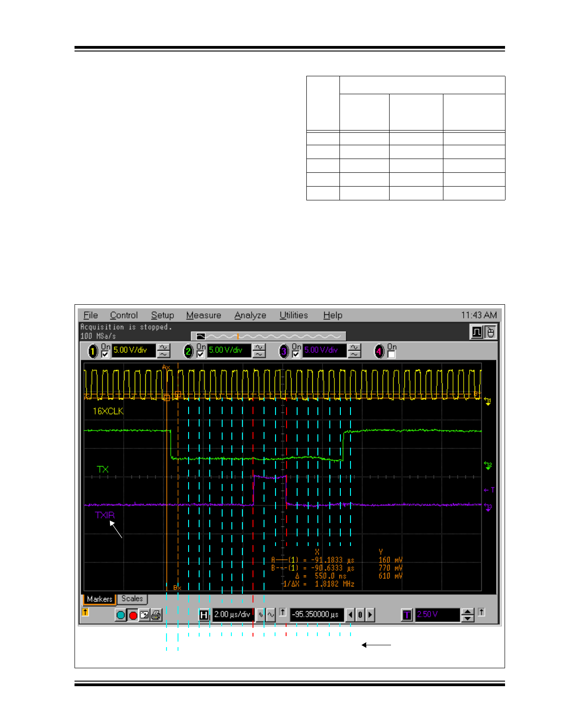The width and height of the screenshot is (563, 728).
Task: Click the Ax marker handle on waveform
Action: (x=167, y=398)
